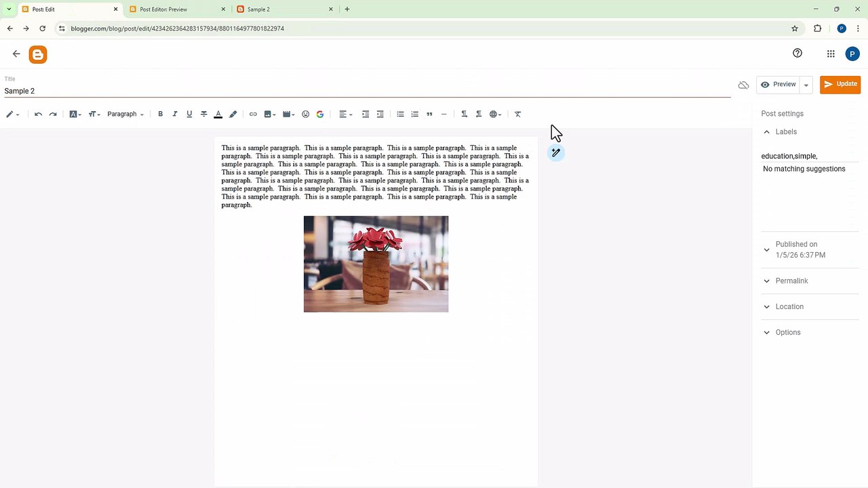The width and height of the screenshot is (868, 488).
Task: Click the Preview button
Action: [x=778, y=85]
